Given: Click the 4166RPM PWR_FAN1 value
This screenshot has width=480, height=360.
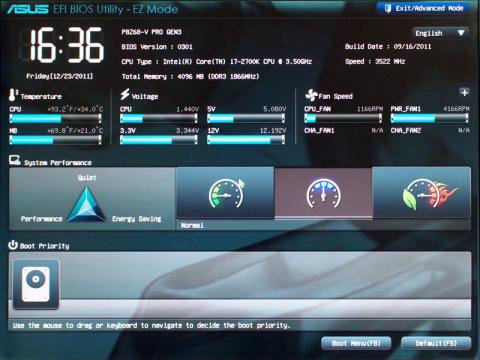Looking at the screenshot, I should click(456, 109).
